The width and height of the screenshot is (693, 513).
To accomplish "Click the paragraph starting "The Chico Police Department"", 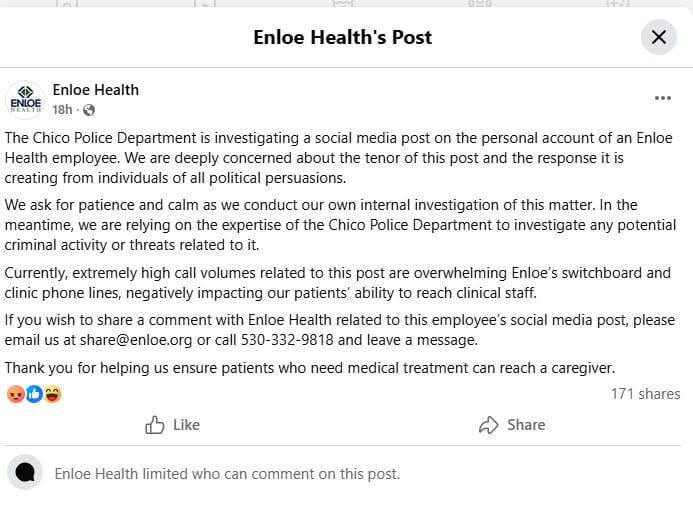I will (x=340, y=157).
